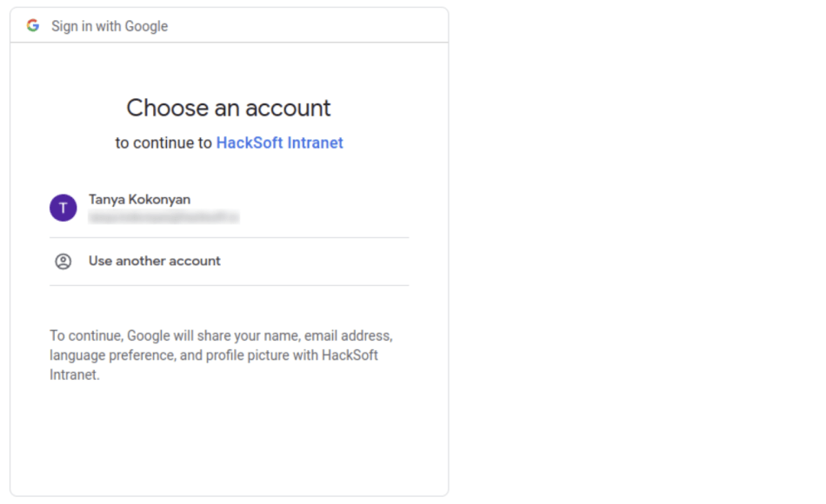826x504 pixels.
Task: Click the data sharing disclosure paragraph
Action: pyautogui.click(x=222, y=355)
